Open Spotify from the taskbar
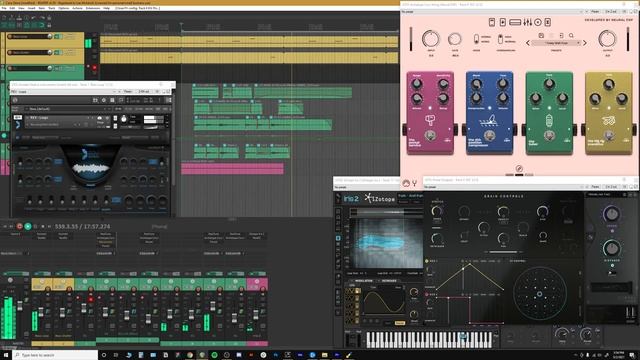Image resolution: width=640 pixels, height=360 pixels. click(214, 355)
